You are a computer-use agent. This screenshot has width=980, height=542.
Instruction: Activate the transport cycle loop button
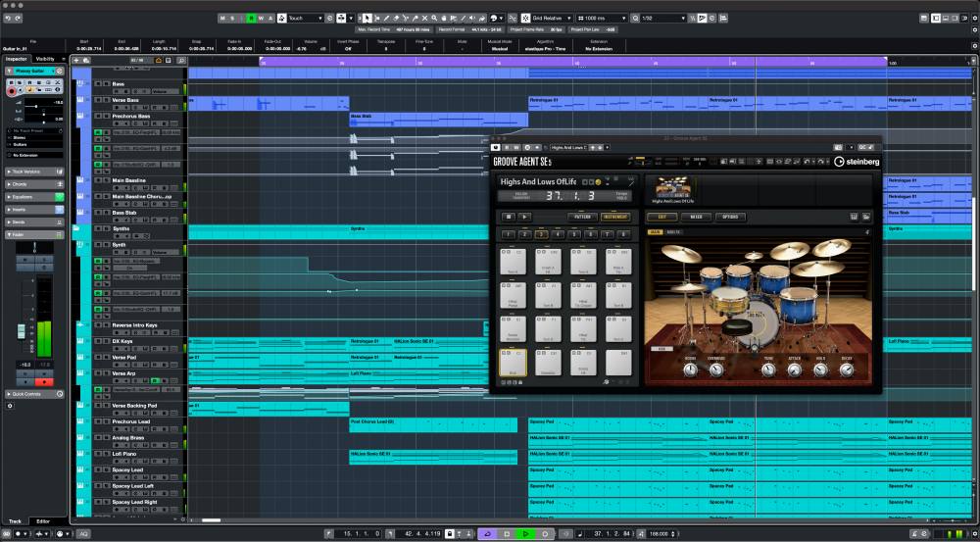487,533
